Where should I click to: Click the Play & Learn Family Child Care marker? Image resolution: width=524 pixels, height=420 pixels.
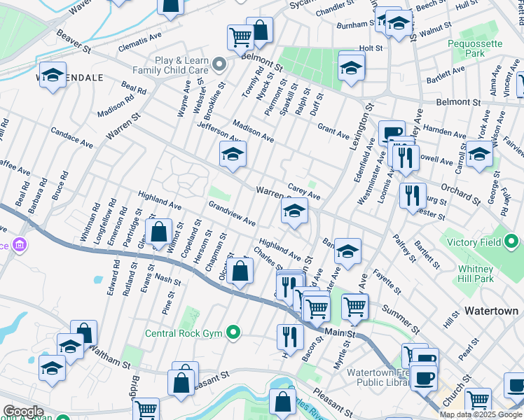tap(219, 66)
